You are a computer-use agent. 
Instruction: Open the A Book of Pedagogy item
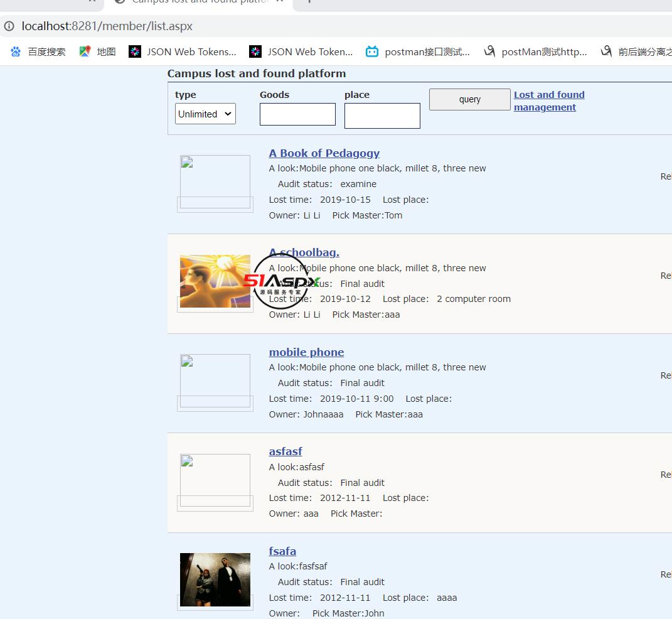(x=324, y=153)
